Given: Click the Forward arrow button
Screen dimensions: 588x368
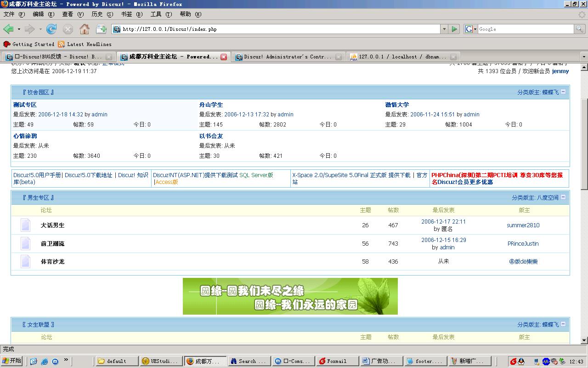Looking at the screenshot, I should click(29, 29).
